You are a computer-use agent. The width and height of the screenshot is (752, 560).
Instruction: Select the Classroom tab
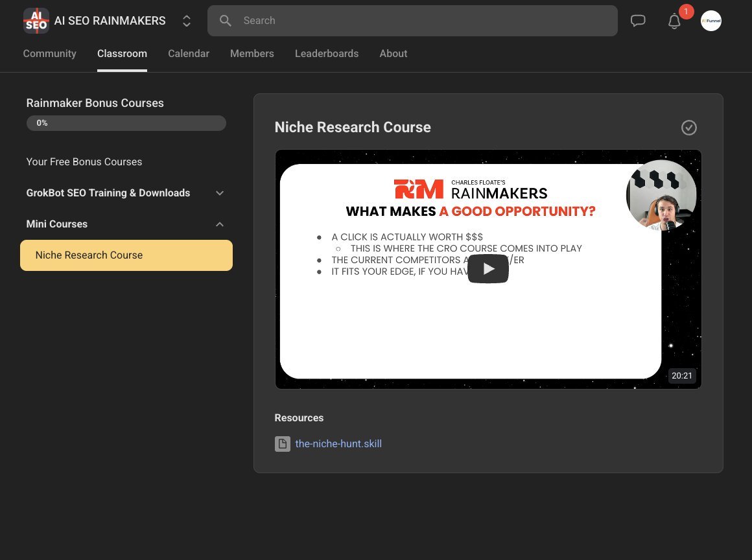tap(122, 54)
